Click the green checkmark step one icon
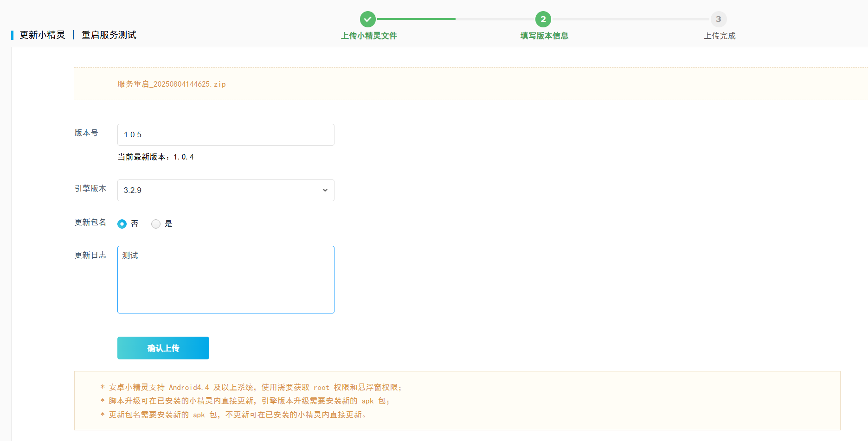This screenshot has height=441, width=868. pos(368,19)
